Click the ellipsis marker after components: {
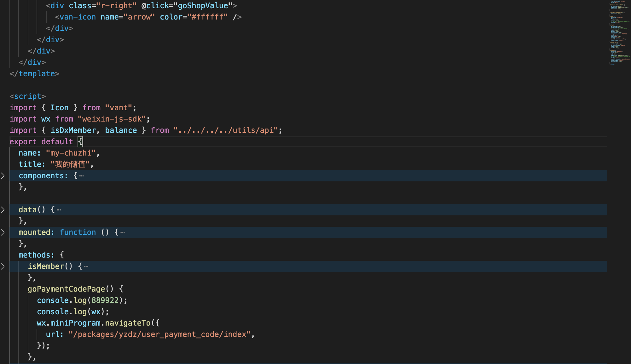This screenshot has width=631, height=364. tap(82, 176)
